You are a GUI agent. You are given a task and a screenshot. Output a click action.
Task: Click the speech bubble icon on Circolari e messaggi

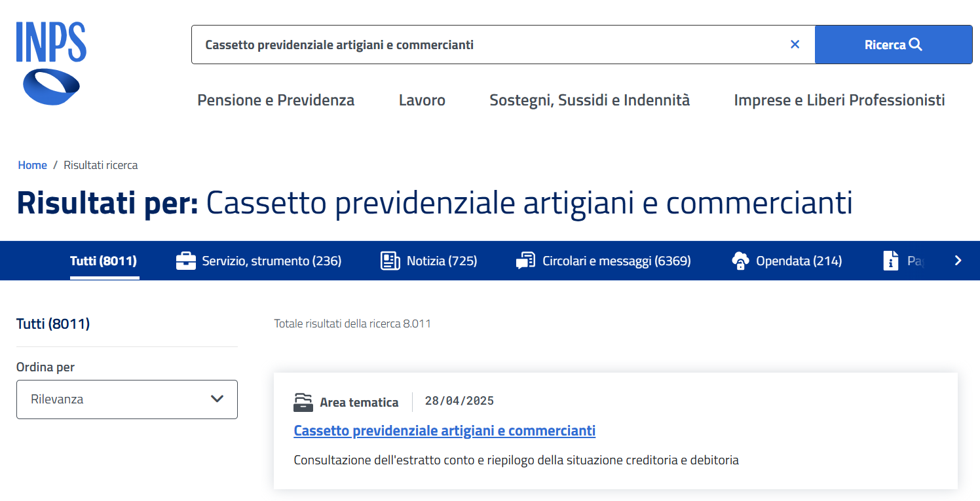click(x=526, y=261)
